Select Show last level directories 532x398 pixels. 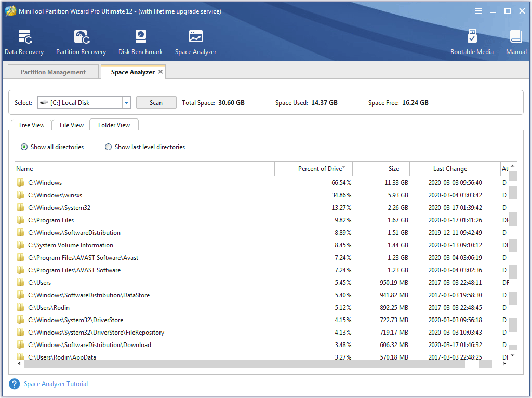[x=108, y=147]
